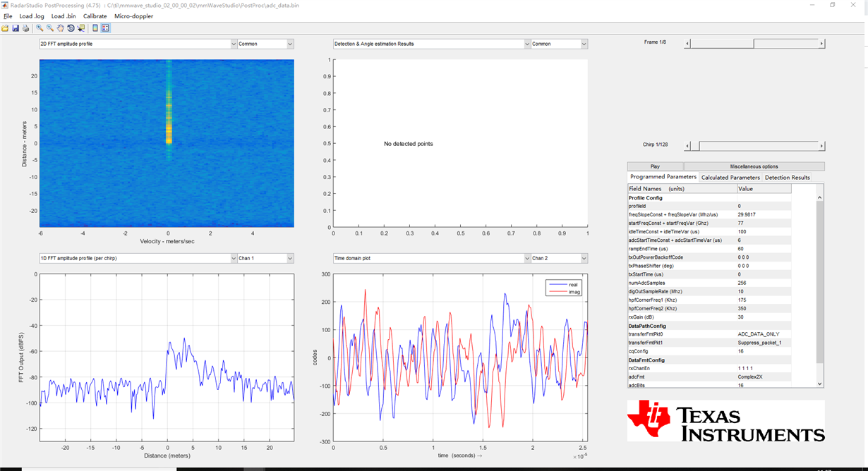The image size is (868, 471).
Task: Open the Micro-doppler menu
Action: click(133, 16)
